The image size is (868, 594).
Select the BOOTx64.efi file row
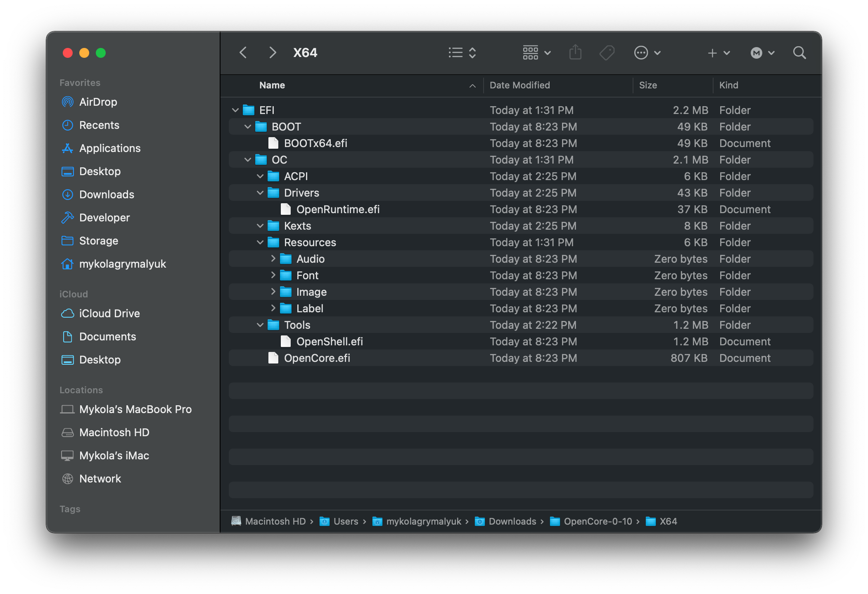(x=315, y=143)
